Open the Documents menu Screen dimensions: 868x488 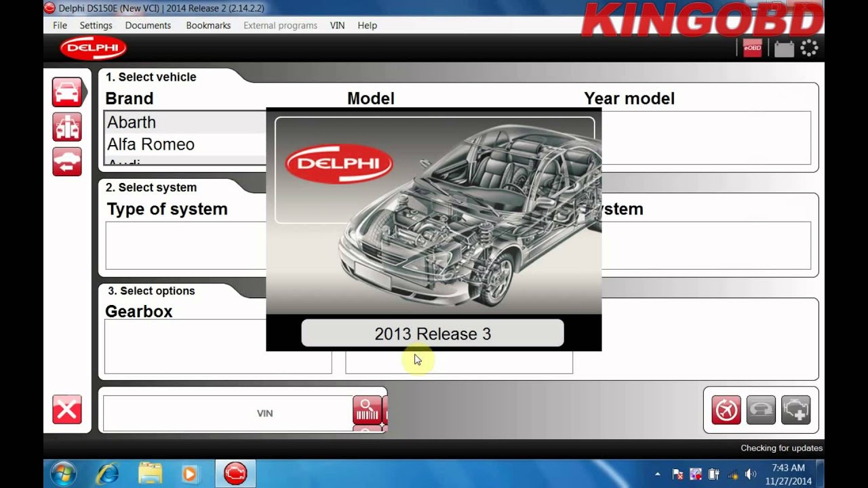click(x=148, y=25)
